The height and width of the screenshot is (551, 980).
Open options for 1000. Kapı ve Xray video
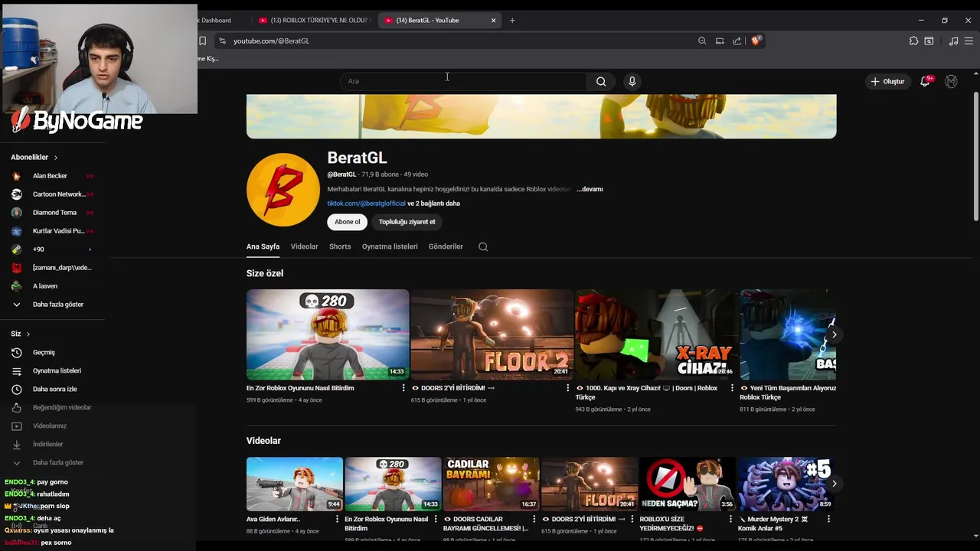coord(731,388)
